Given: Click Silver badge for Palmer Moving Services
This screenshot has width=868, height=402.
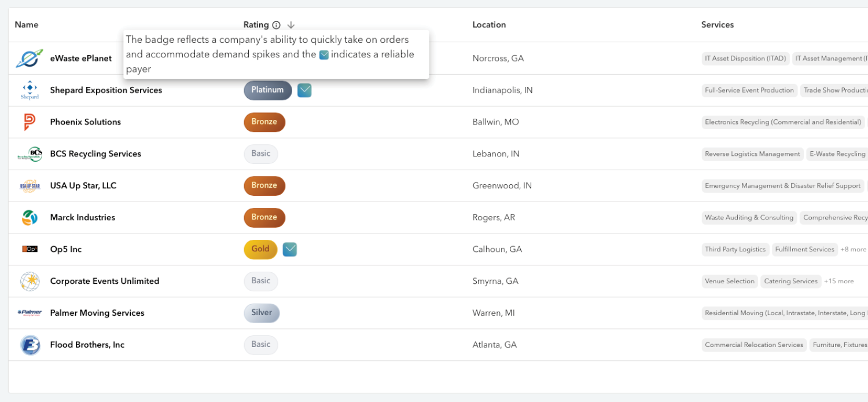Looking at the screenshot, I should [x=262, y=313].
